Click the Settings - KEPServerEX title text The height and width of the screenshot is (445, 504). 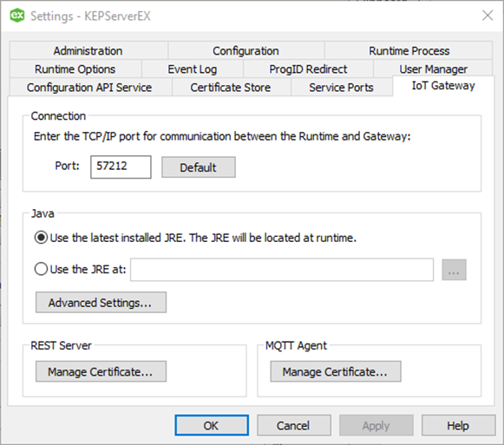point(90,16)
